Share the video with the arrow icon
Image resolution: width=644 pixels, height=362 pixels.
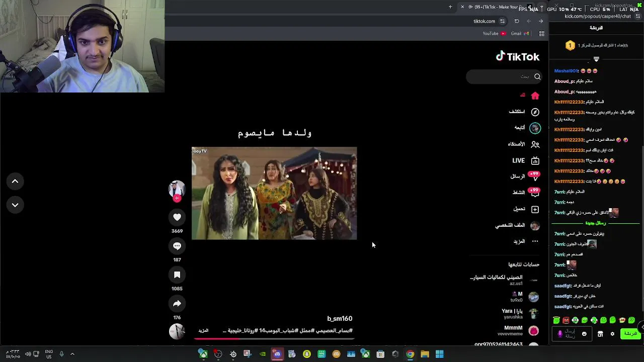tap(177, 304)
